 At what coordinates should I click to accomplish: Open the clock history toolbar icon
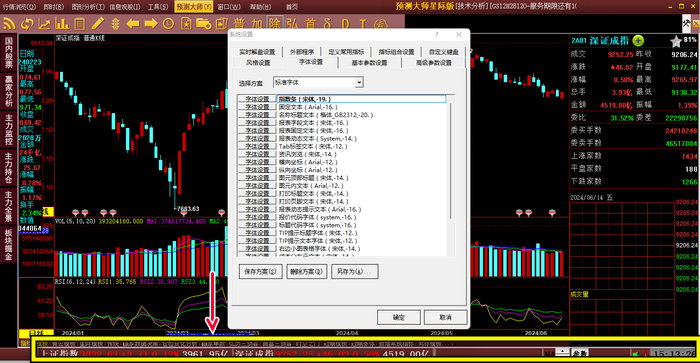(x=168, y=23)
